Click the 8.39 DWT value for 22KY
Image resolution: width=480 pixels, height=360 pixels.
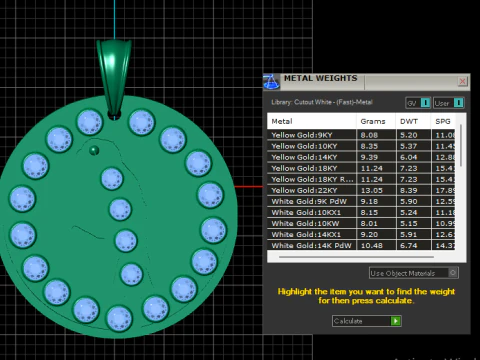coord(408,190)
